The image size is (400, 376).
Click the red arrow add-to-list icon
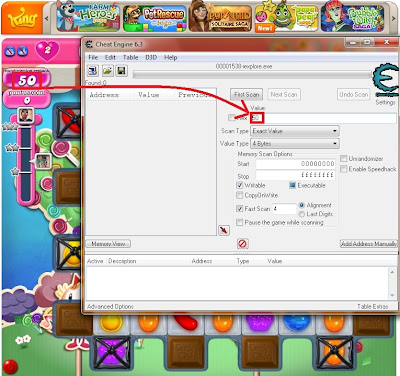click(224, 230)
